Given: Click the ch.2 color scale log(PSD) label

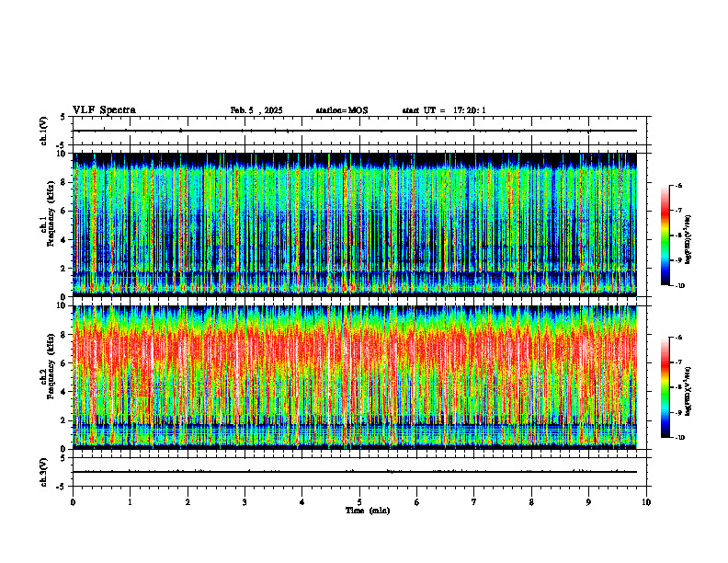Looking at the screenshot, I should [688, 391].
